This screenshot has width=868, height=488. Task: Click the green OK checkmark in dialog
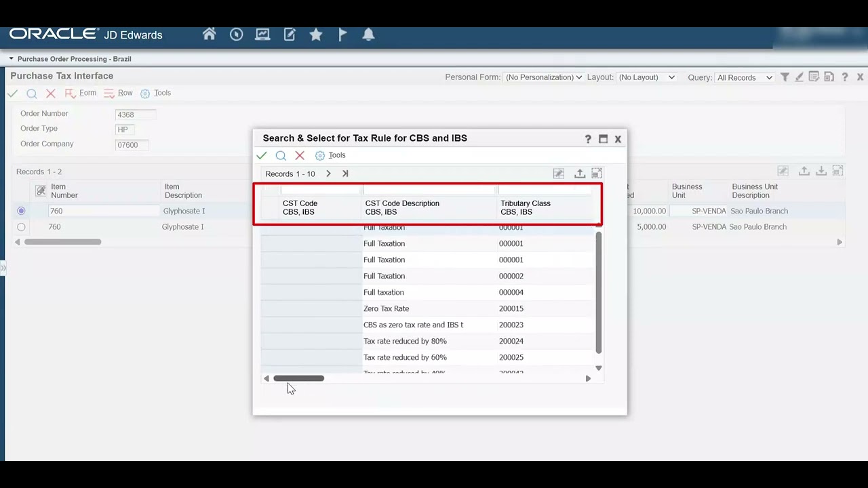pos(262,155)
